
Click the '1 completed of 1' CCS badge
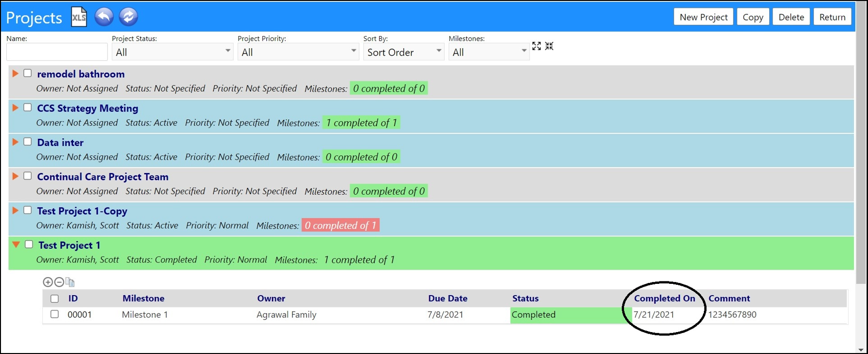tap(361, 123)
